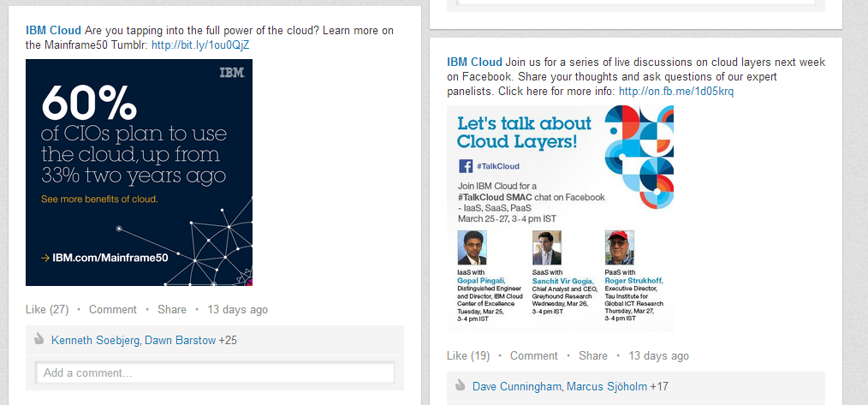Screen dimensions: 868x405
Task: Click Roger Strukhoff's profile photo
Action: point(619,248)
